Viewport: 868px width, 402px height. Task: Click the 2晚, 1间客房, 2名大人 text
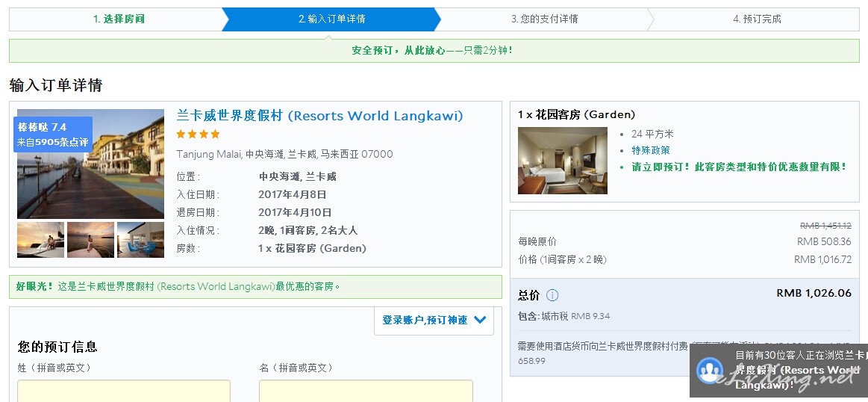pos(307,230)
